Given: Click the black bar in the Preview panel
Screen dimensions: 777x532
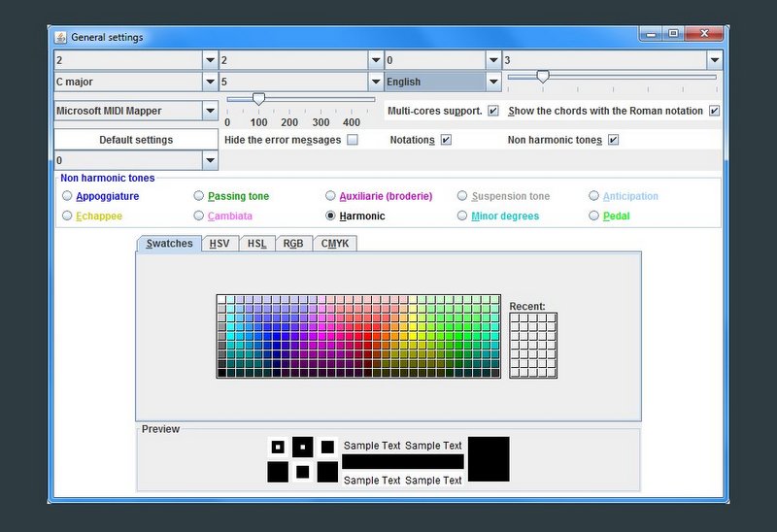Looking at the screenshot, I should (x=403, y=462).
